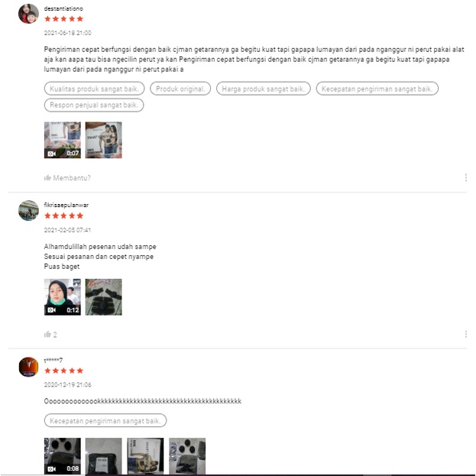
Task: Open the last photo in the bottom review
Action: (187, 455)
